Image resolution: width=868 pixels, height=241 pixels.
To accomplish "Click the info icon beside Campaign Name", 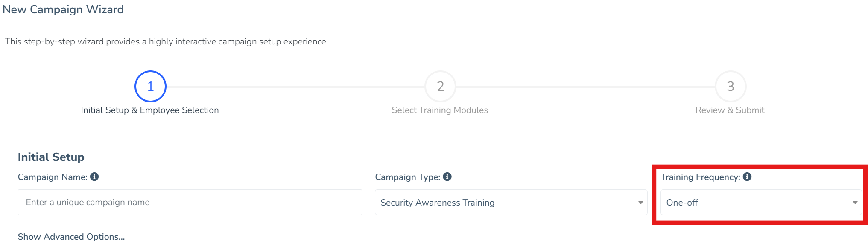I will pyautogui.click(x=94, y=177).
